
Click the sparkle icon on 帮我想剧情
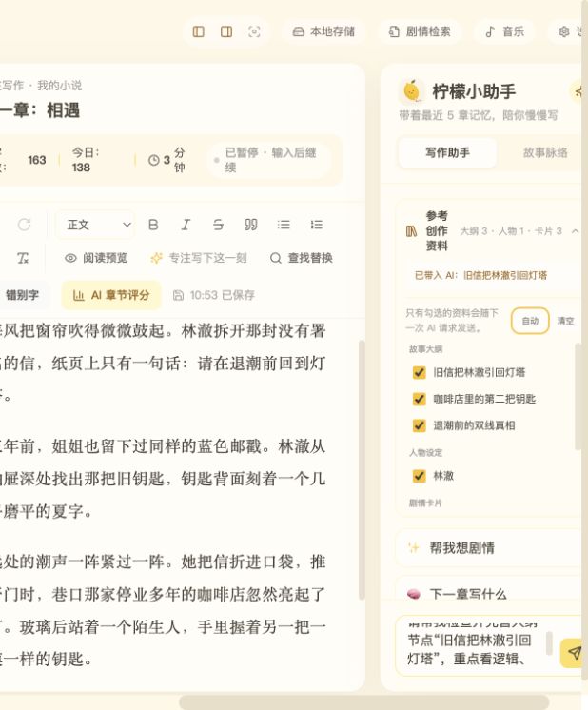point(414,548)
